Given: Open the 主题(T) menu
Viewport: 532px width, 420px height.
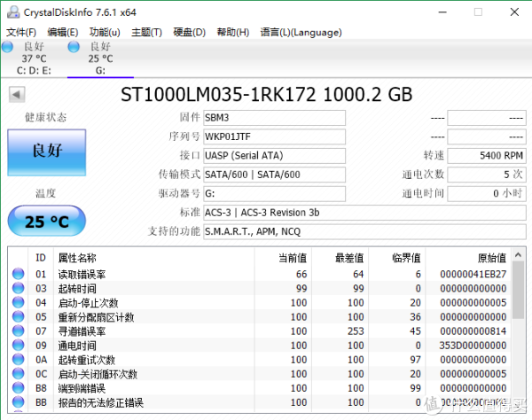Looking at the screenshot, I should pos(146,33).
